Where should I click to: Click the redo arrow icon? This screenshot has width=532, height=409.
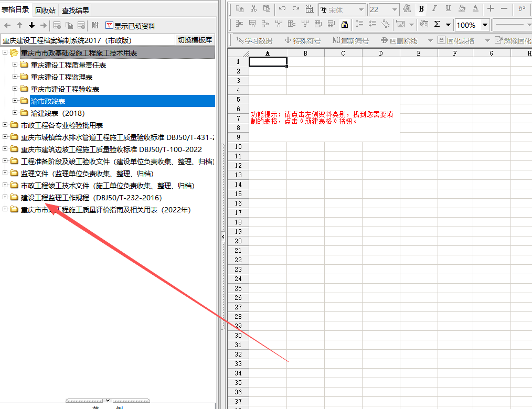pyautogui.click(x=296, y=9)
